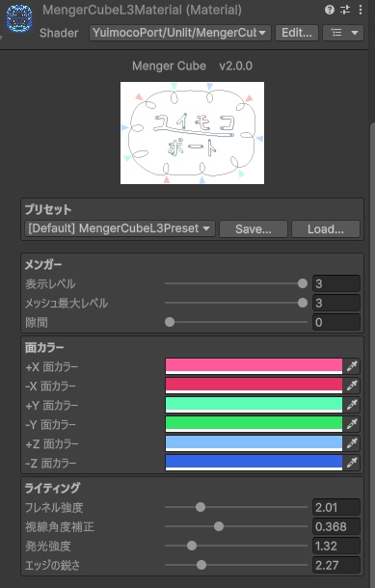Open the +Z 面カラー light blue swatch
The height and width of the screenshot is (588, 375).
point(254,443)
